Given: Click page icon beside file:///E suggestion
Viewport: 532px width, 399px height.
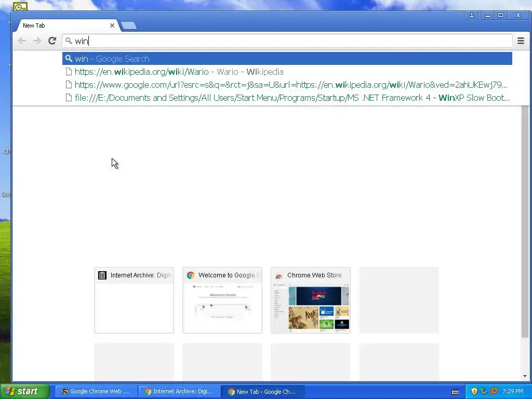Looking at the screenshot, I should pyautogui.click(x=69, y=98).
